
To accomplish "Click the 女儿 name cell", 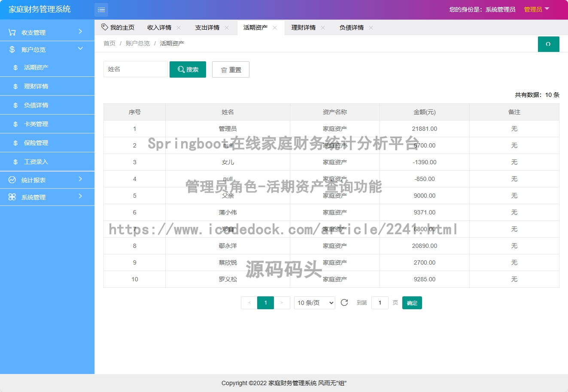I will click(x=228, y=162).
